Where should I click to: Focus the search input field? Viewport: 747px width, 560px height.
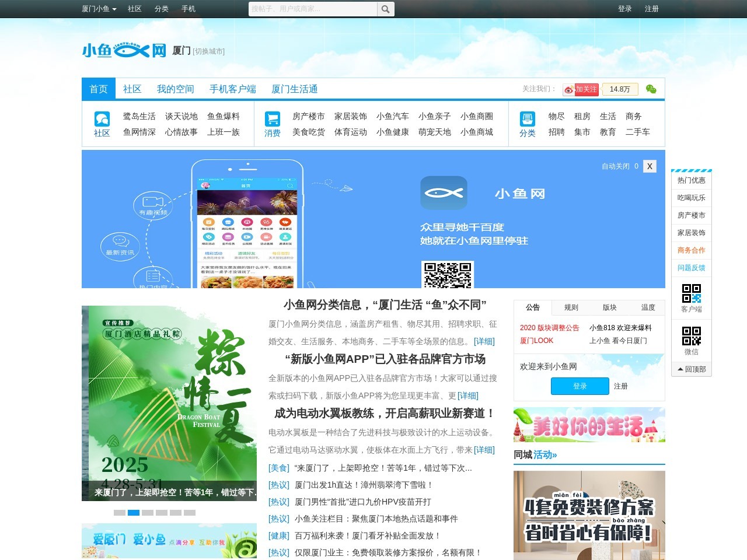tap(313, 9)
